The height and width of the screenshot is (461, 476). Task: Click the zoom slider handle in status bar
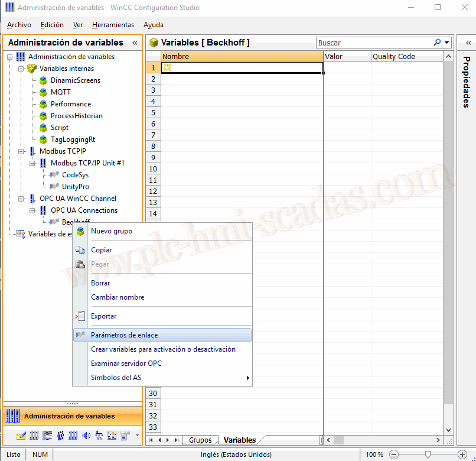click(427, 454)
